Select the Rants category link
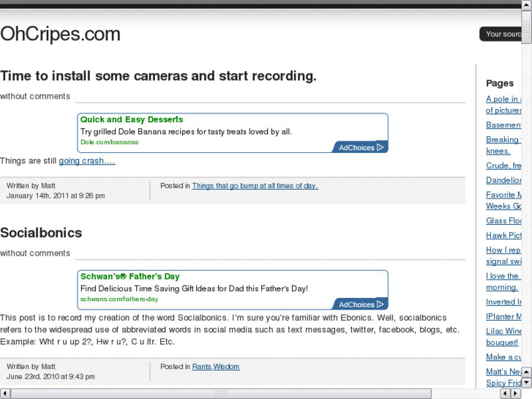The height and width of the screenshot is (399, 532). coord(202,367)
